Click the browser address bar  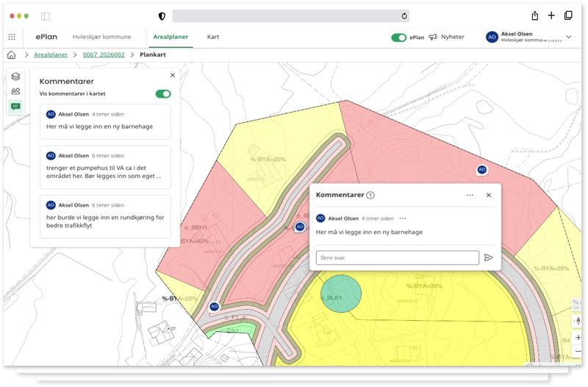pyautogui.click(x=290, y=15)
